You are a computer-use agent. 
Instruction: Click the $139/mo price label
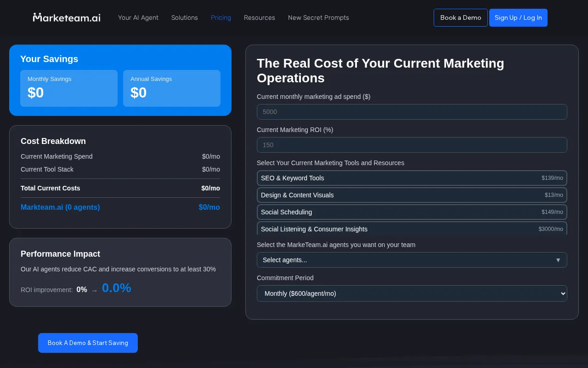tap(552, 178)
